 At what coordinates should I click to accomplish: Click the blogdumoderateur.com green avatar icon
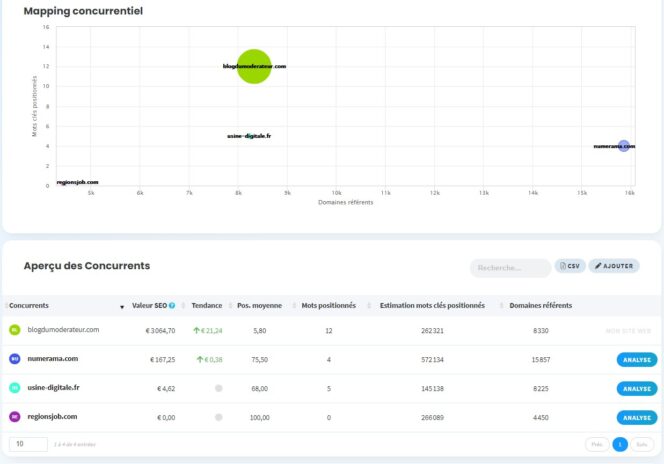pyautogui.click(x=15, y=330)
